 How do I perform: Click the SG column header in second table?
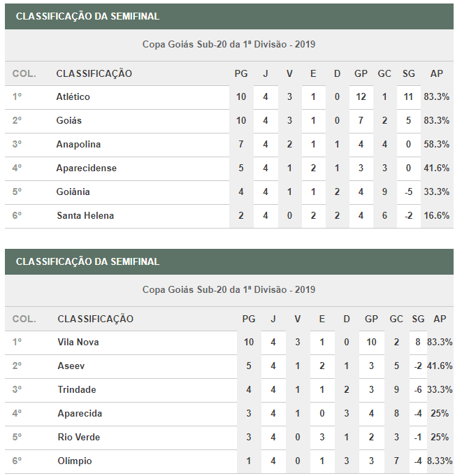click(418, 319)
